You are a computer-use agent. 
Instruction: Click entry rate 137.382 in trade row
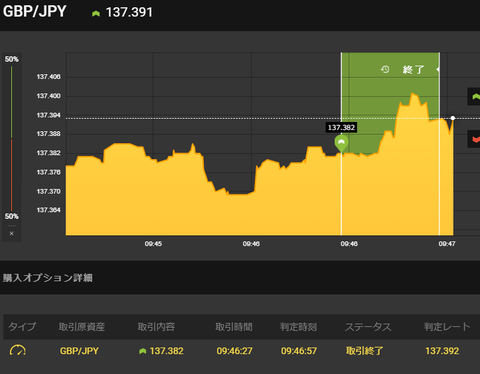tap(167, 351)
